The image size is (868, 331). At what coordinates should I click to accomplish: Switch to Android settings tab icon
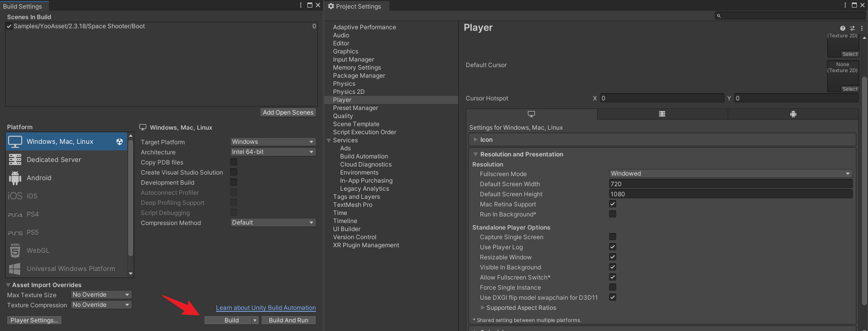click(793, 114)
